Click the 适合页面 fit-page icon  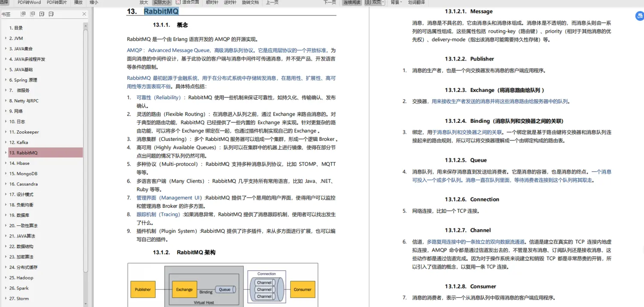click(179, 2)
